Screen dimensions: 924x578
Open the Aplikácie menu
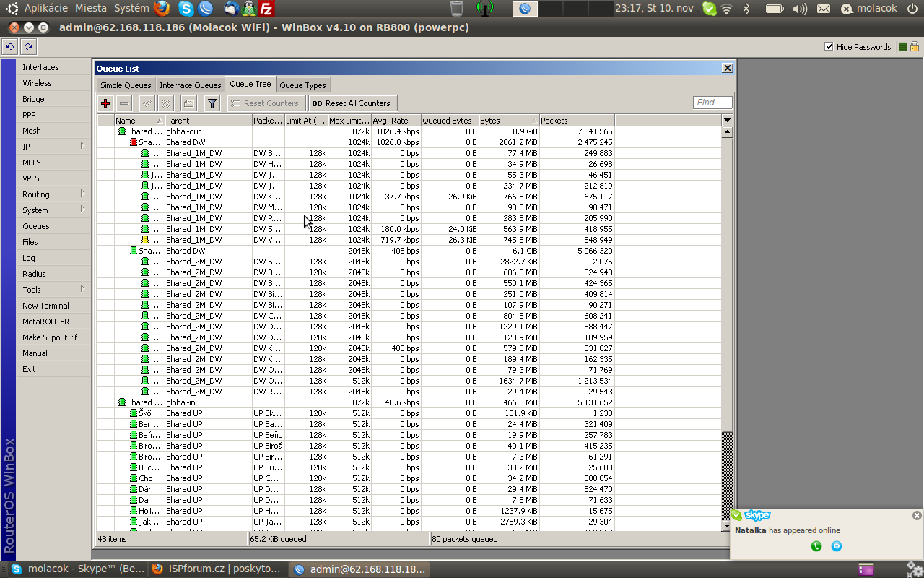[46, 9]
